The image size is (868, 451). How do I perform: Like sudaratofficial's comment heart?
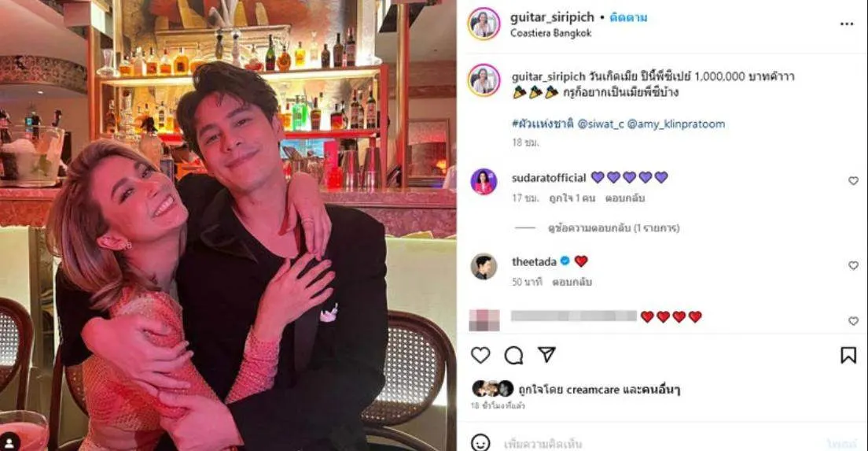click(x=853, y=180)
